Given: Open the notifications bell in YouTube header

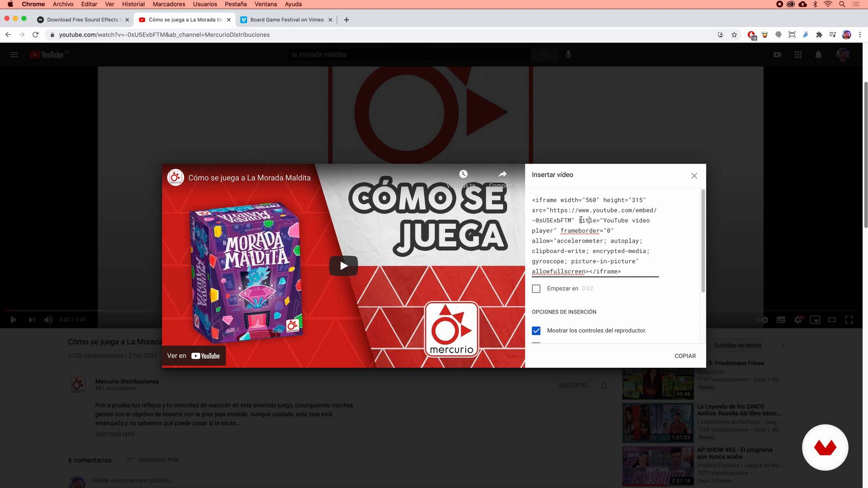Looking at the screenshot, I should pos(818,55).
